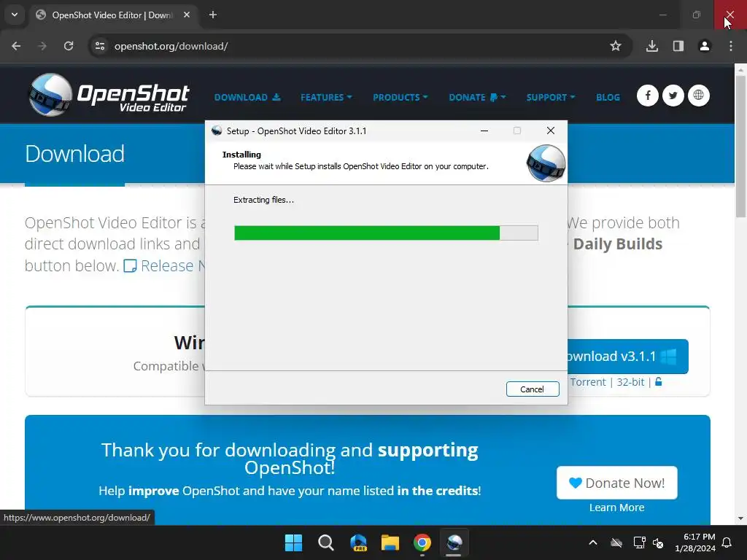Expand the FEATURES nav dropdown

326,97
